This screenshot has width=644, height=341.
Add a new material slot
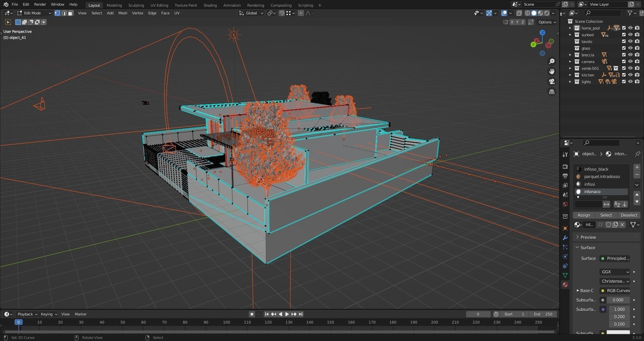(637, 167)
